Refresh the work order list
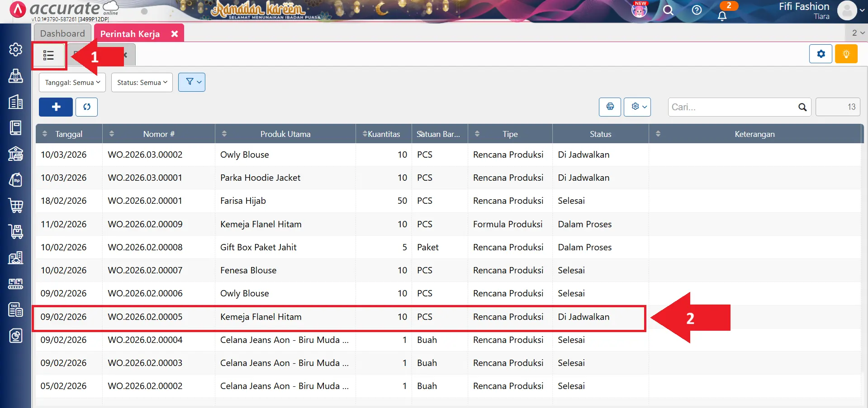Viewport: 868px width, 408px height. (86, 107)
